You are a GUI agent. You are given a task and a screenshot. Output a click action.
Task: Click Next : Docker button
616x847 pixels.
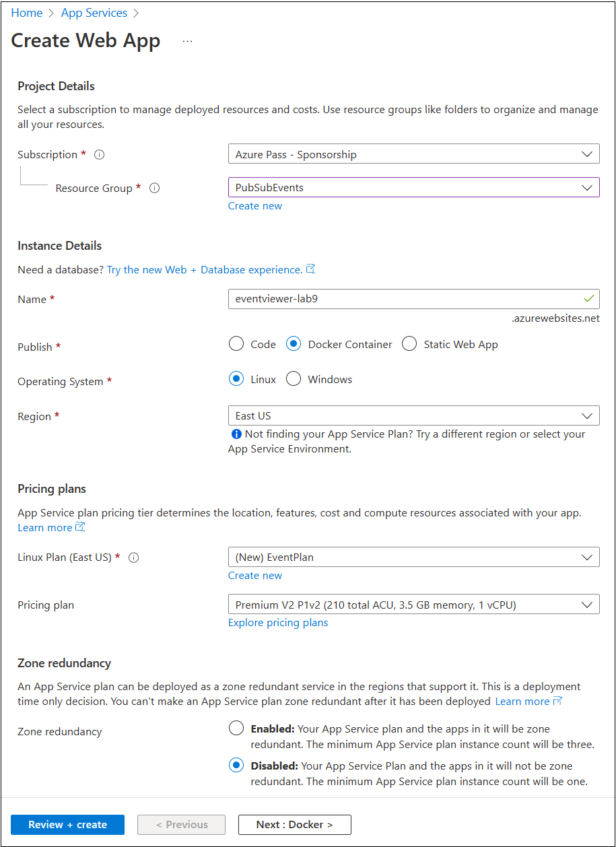pyautogui.click(x=294, y=824)
